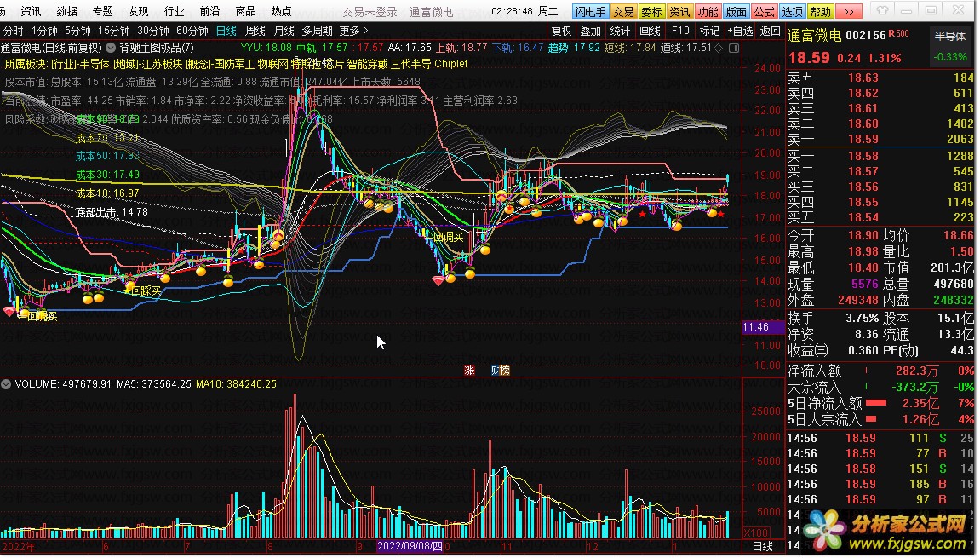
Task: Open F10 company info
Action: (680, 31)
